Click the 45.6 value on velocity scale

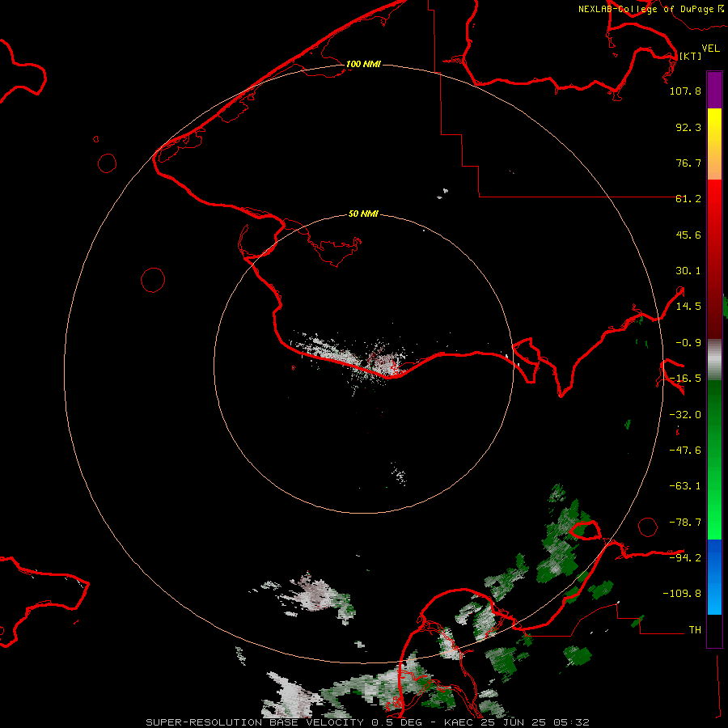pos(688,235)
